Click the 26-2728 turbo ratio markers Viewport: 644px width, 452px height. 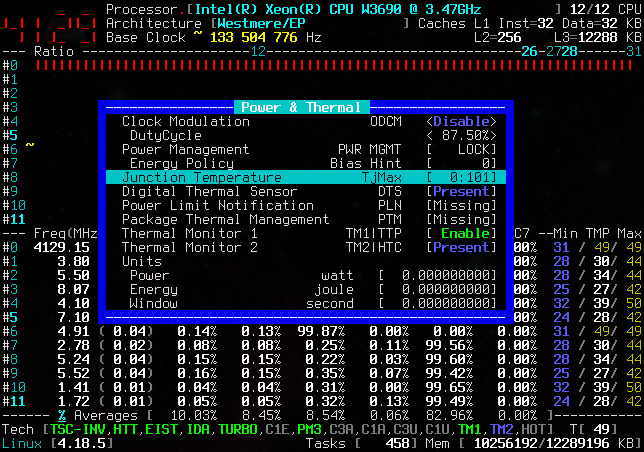pyautogui.click(x=549, y=51)
